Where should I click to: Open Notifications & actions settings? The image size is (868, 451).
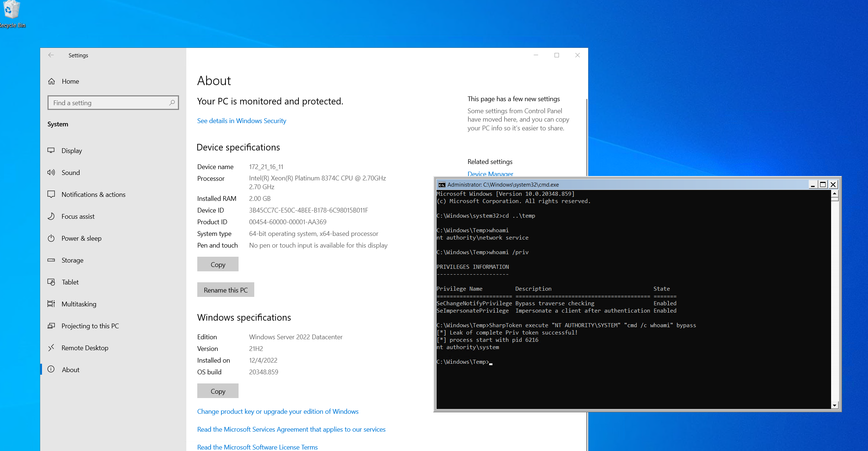coord(113,194)
